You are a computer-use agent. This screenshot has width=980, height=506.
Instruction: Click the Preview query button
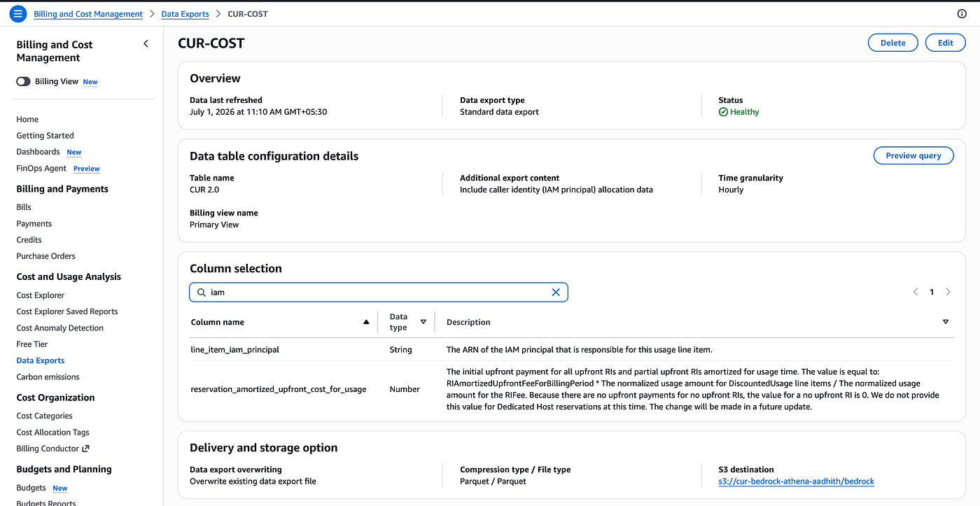tap(913, 155)
